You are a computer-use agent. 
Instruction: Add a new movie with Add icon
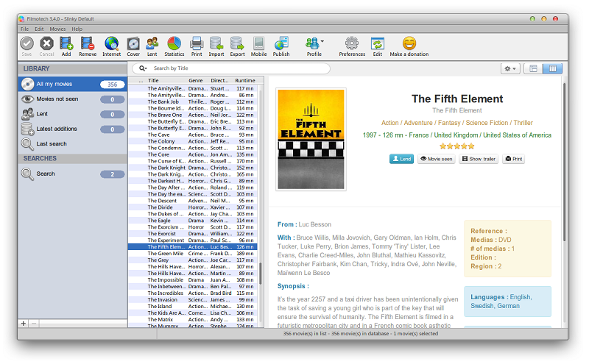click(66, 46)
